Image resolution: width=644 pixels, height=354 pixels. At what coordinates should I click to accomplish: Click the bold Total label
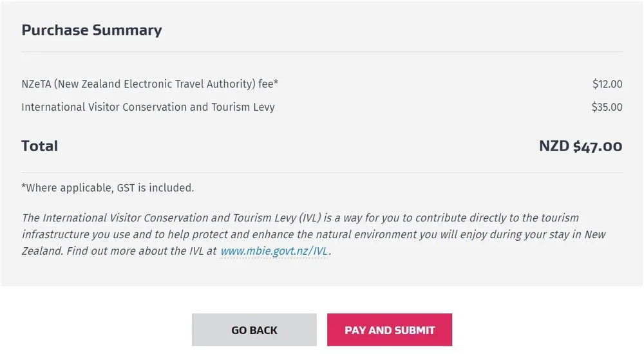coord(40,146)
